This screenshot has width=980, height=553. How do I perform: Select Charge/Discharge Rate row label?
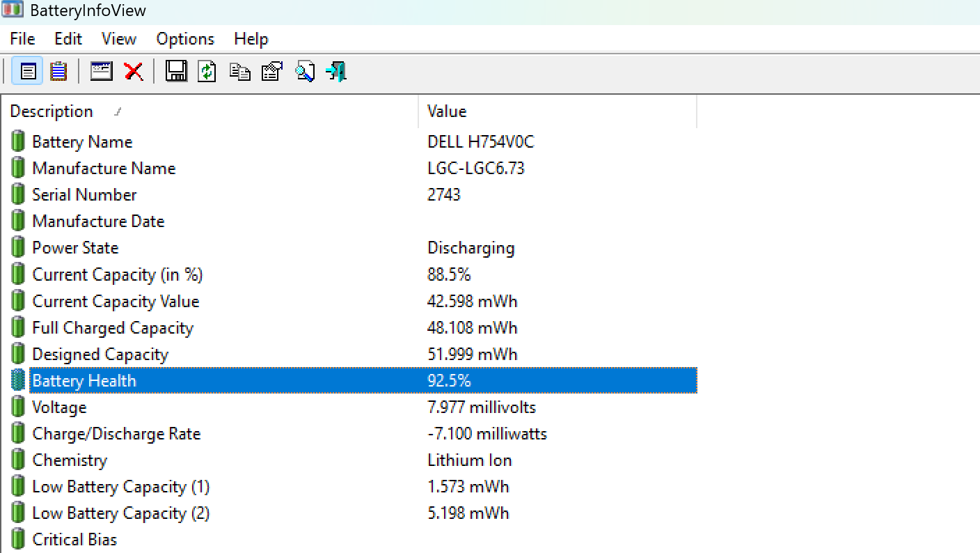point(116,434)
